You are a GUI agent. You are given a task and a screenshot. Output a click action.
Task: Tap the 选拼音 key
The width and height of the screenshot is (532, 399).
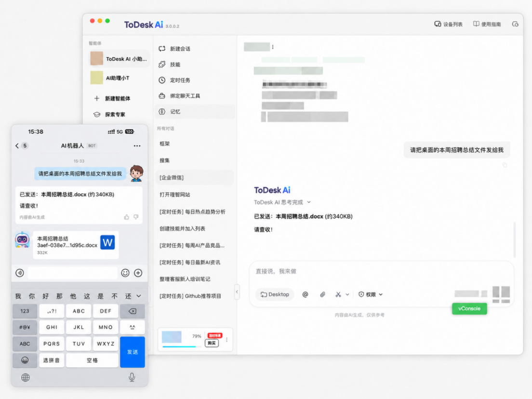pyautogui.click(x=52, y=360)
